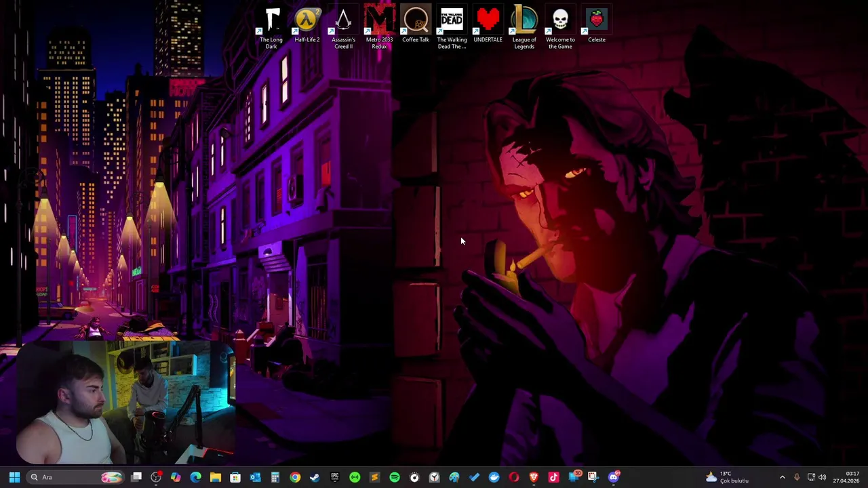Open Docker Desktop whale icon

point(494,477)
